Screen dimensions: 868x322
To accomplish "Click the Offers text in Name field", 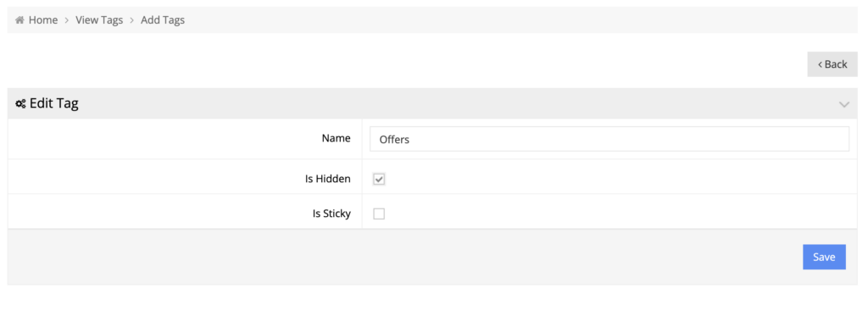I will [394, 140].
